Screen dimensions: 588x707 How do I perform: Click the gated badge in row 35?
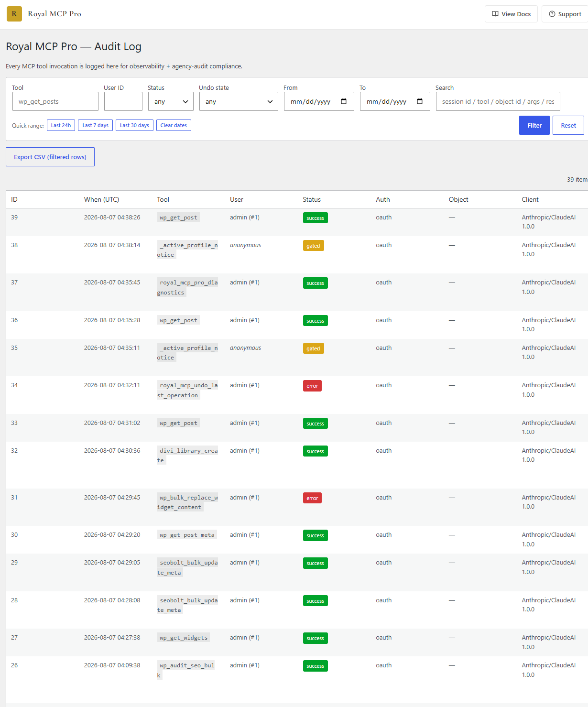[313, 348]
